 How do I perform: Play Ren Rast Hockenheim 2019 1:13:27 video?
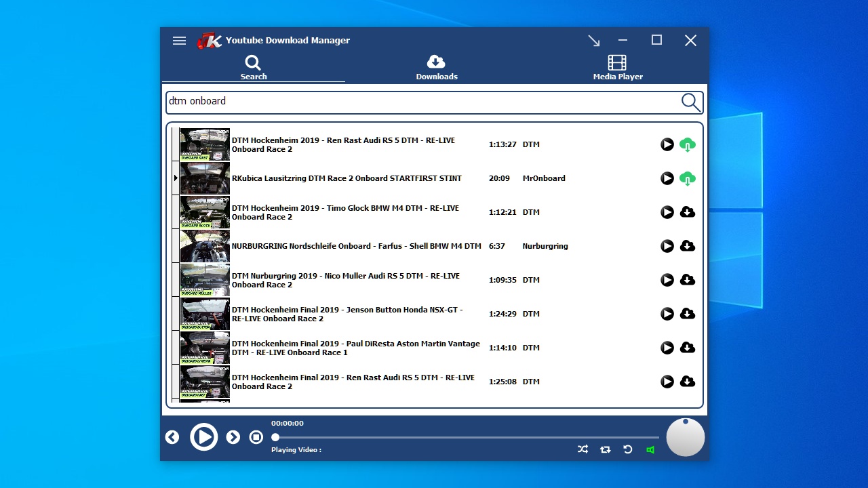[667, 144]
